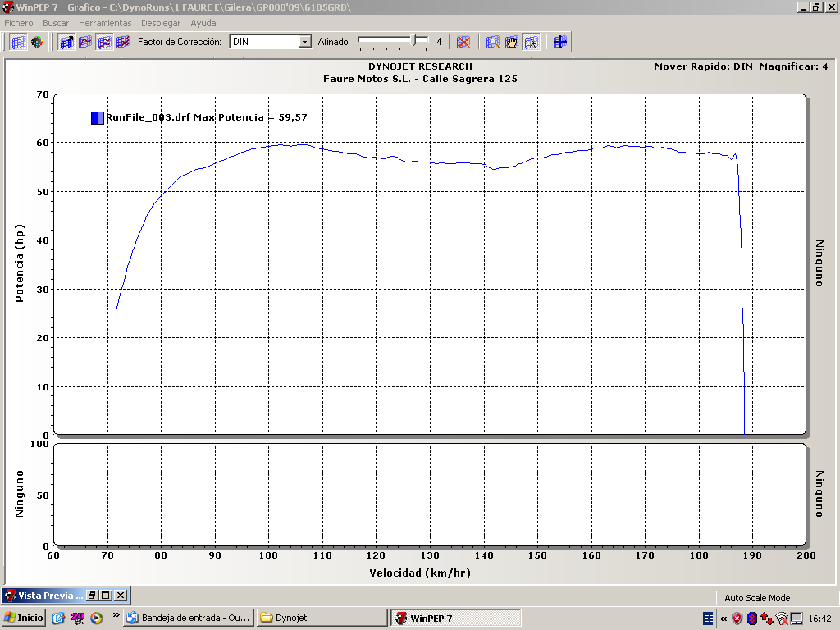Click the color wheel gauge icon

(x=37, y=42)
